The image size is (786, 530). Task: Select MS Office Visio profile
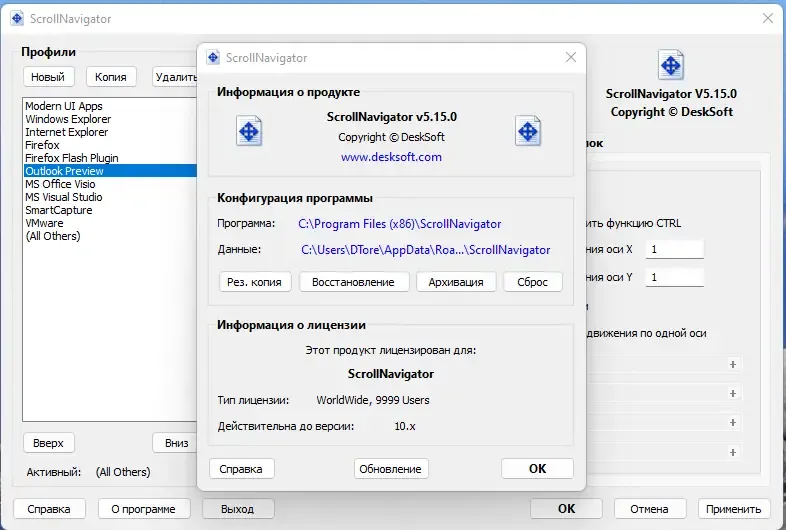110,184
